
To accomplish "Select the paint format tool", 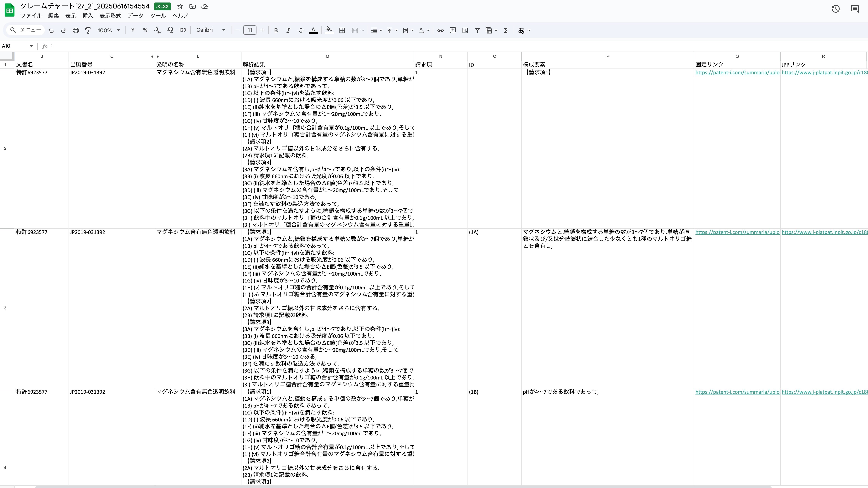I will click(x=88, y=30).
